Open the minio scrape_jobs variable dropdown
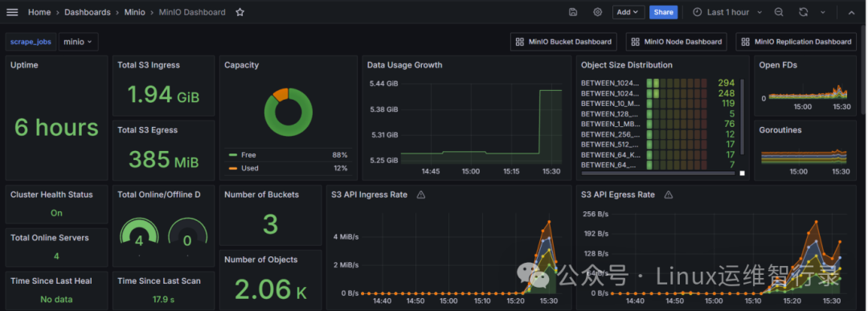The height and width of the screenshot is (311, 868). 79,42
